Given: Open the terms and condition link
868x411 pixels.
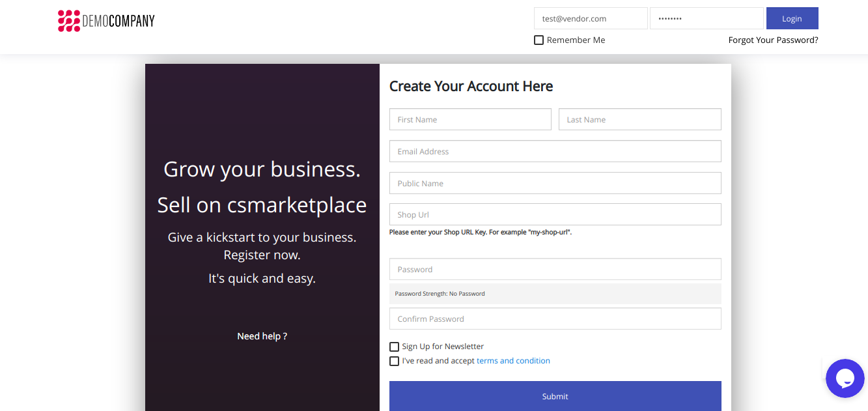Looking at the screenshot, I should pyautogui.click(x=513, y=361).
